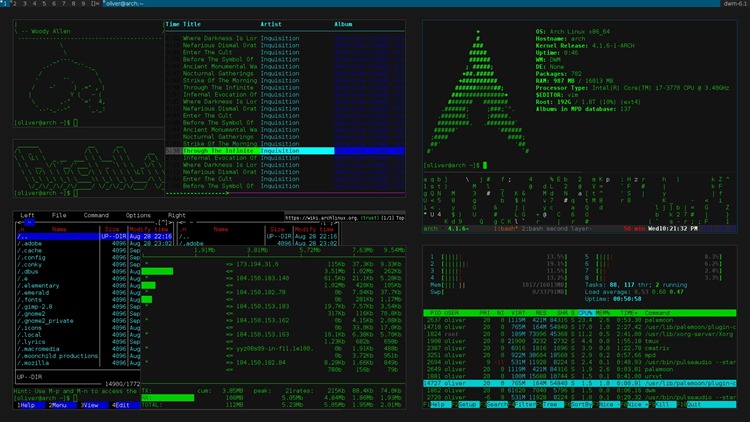
Task: Select the /.moonchild productions folder in mc
Action: (58, 356)
